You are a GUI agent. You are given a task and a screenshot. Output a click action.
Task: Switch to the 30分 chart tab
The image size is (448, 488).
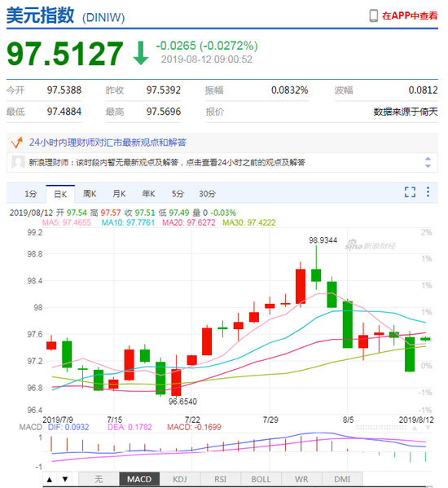click(207, 194)
